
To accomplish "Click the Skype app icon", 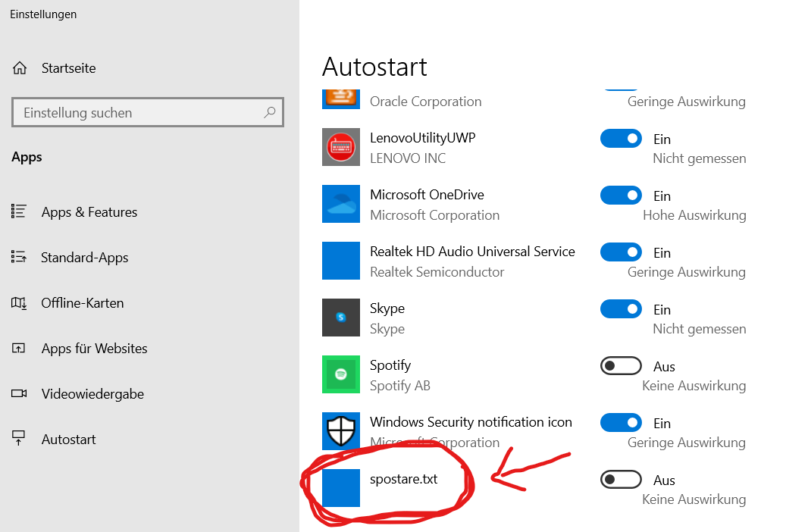I will click(x=341, y=318).
